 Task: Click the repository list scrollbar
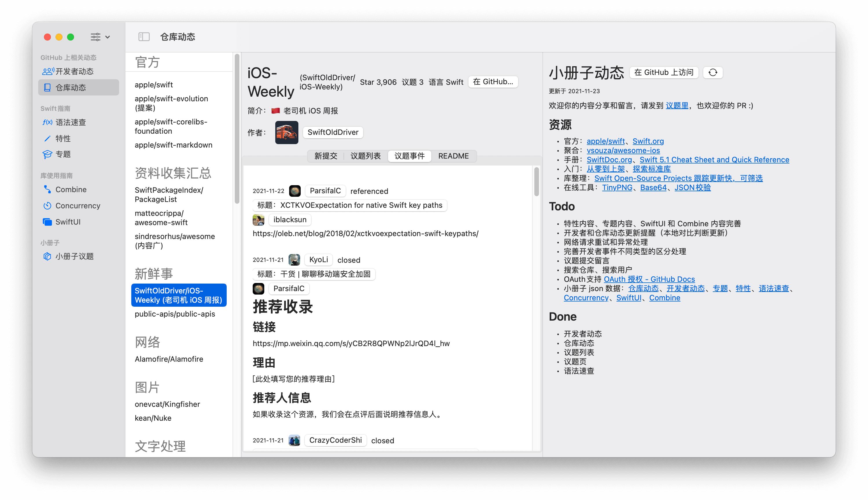(x=237, y=129)
